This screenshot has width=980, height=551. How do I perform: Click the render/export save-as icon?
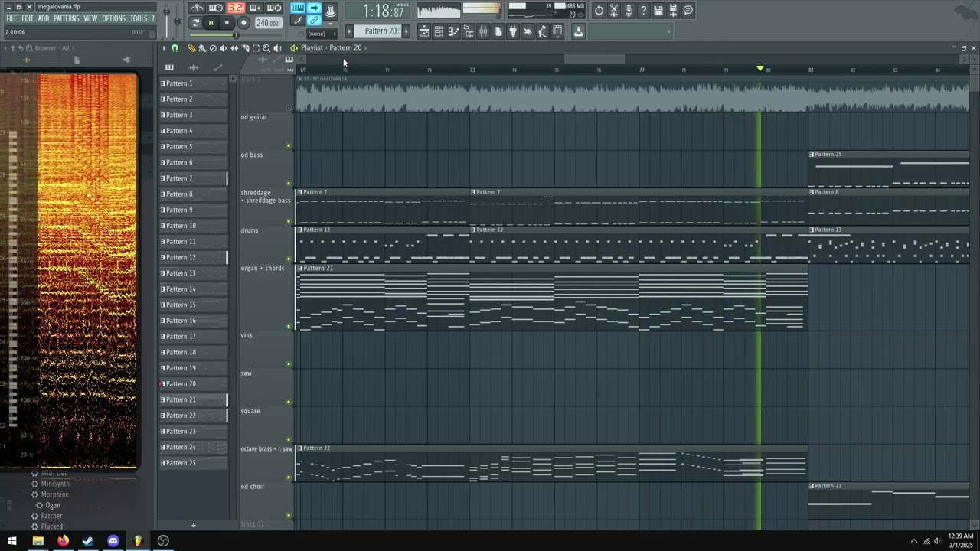coord(673,10)
